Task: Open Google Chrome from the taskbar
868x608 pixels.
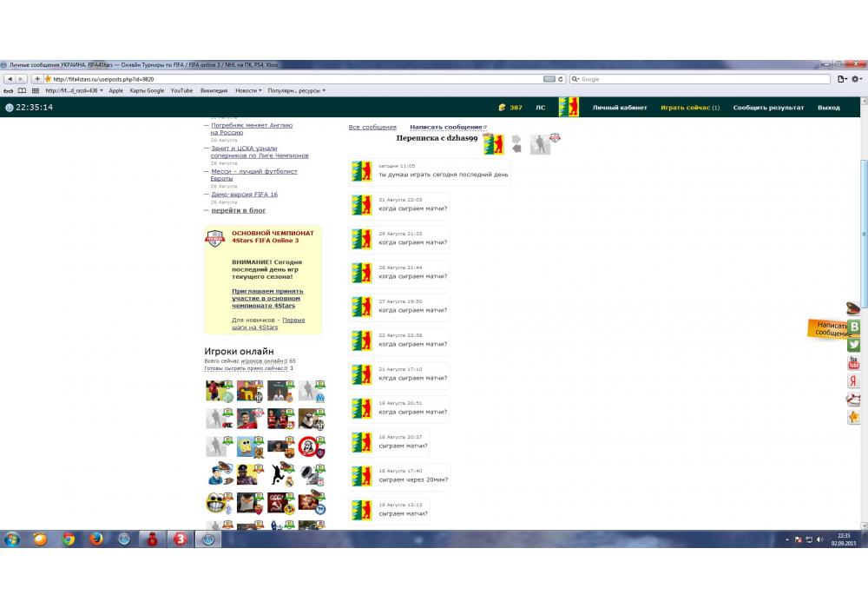Action: pyautogui.click(x=68, y=539)
